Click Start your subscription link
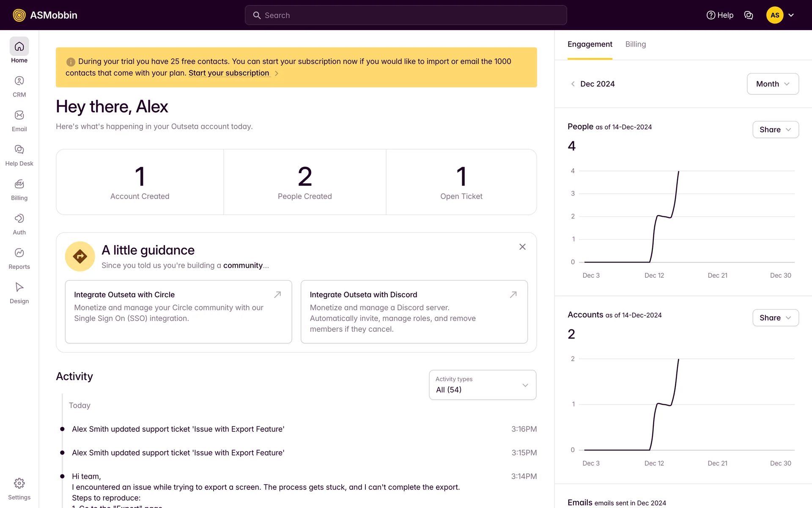This screenshot has height=508, width=812. point(229,73)
